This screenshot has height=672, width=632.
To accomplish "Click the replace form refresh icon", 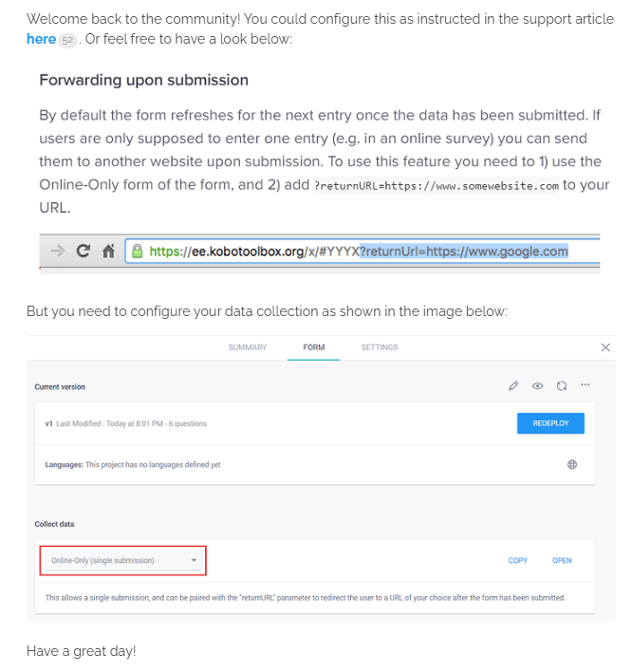I will 561,386.
